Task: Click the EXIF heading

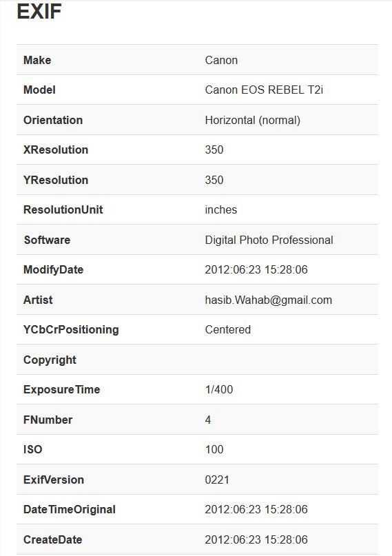Action: pos(39,11)
